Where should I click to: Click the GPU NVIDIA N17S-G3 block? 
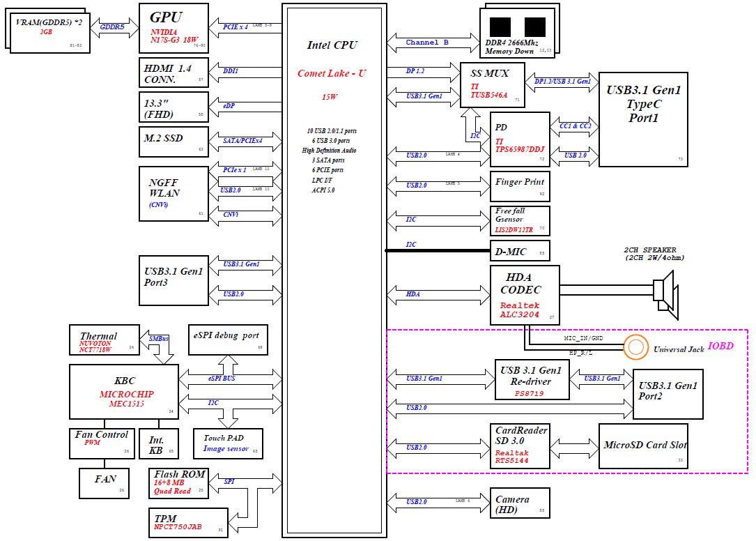click(173, 27)
